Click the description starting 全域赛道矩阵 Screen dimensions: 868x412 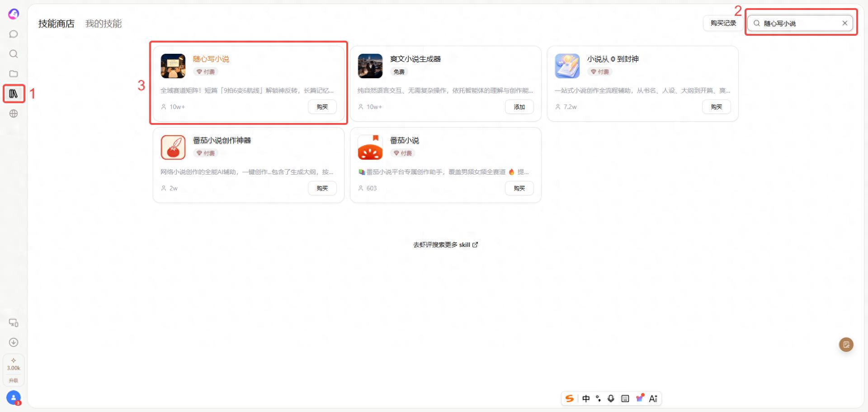click(247, 91)
